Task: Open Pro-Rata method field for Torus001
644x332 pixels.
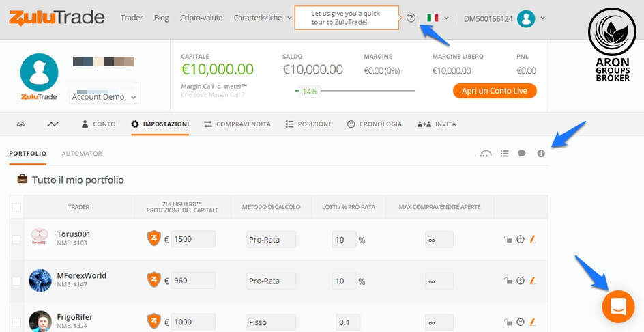Action: 271,239
